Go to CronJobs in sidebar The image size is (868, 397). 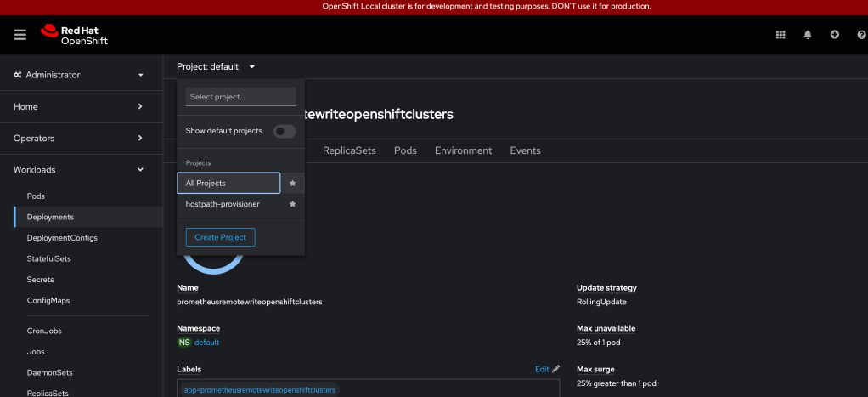[44, 331]
